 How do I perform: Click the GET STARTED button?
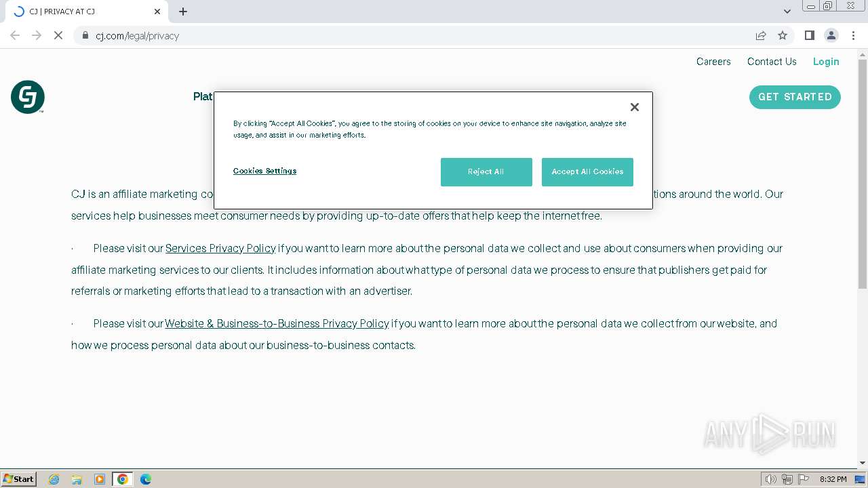pyautogui.click(x=795, y=97)
